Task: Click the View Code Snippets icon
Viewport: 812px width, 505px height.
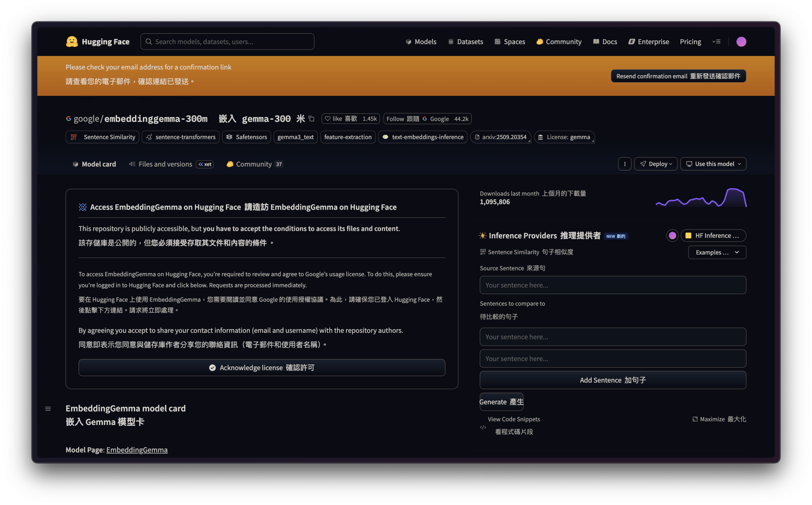Action: pyautogui.click(x=483, y=427)
